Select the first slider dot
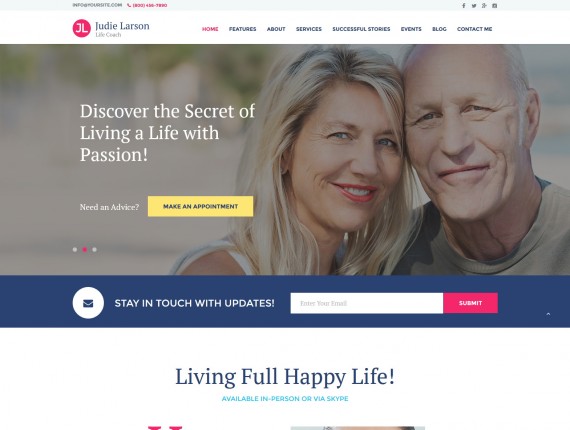This screenshot has height=430, width=570. (75, 249)
